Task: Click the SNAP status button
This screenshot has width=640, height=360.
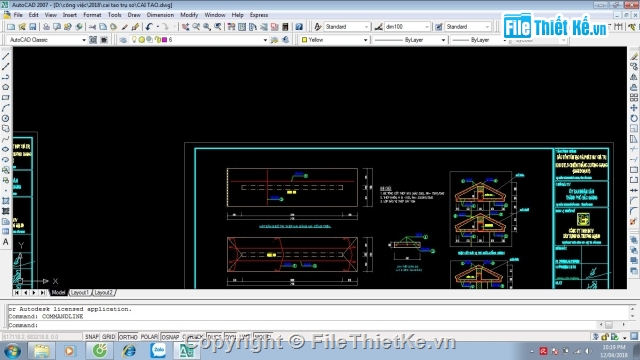Action: click(x=91, y=337)
